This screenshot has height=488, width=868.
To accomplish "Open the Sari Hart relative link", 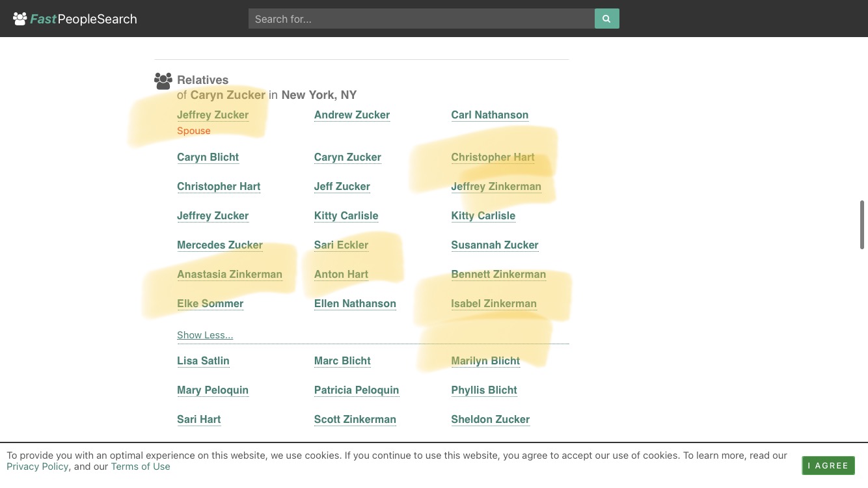I will [199, 420].
